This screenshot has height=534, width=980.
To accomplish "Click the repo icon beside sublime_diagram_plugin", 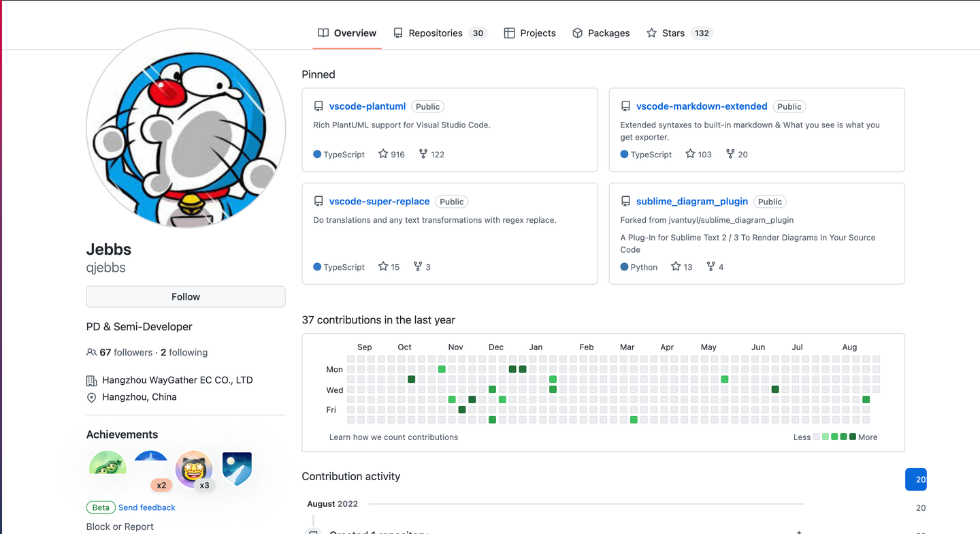I will [625, 202].
